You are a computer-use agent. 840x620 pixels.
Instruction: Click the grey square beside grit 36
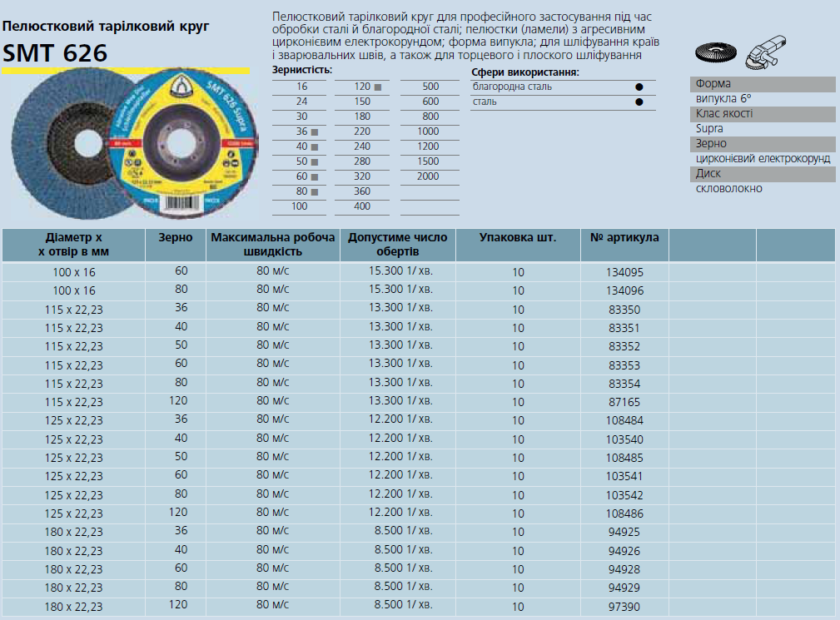tap(315, 132)
